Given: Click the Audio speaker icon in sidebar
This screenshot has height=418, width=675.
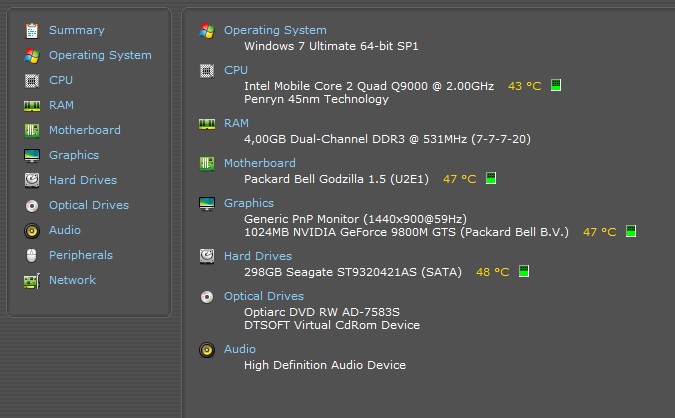Looking at the screenshot, I should click(32, 231).
